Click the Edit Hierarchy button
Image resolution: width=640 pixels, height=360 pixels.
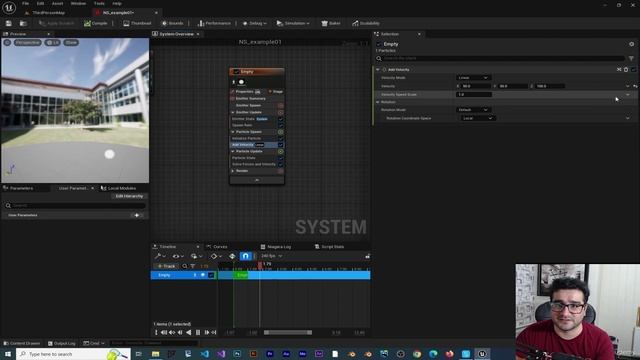(129, 196)
